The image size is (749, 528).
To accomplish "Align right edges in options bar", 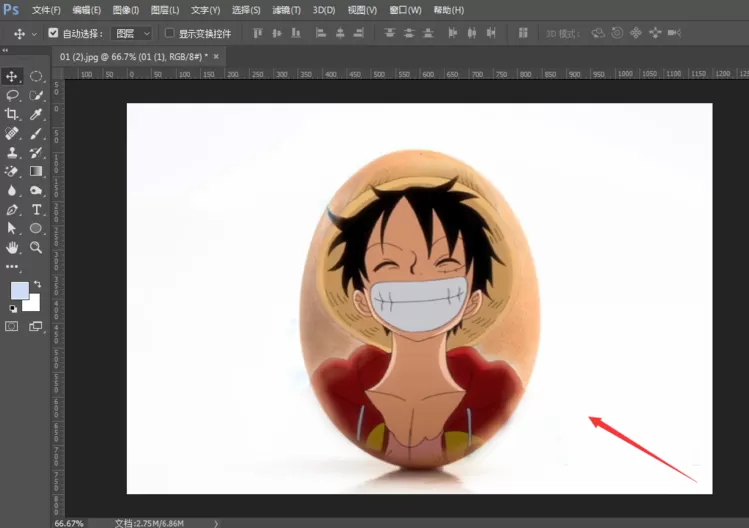I will pyautogui.click(x=359, y=33).
